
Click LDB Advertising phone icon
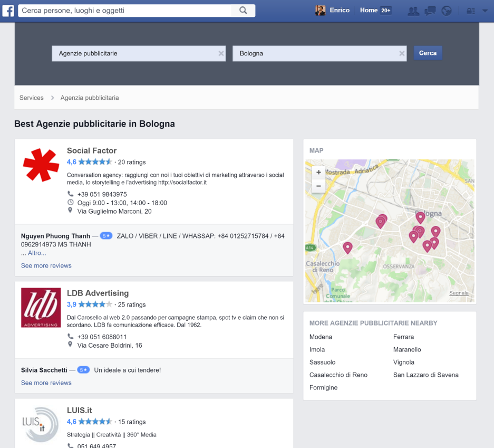click(70, 336)
